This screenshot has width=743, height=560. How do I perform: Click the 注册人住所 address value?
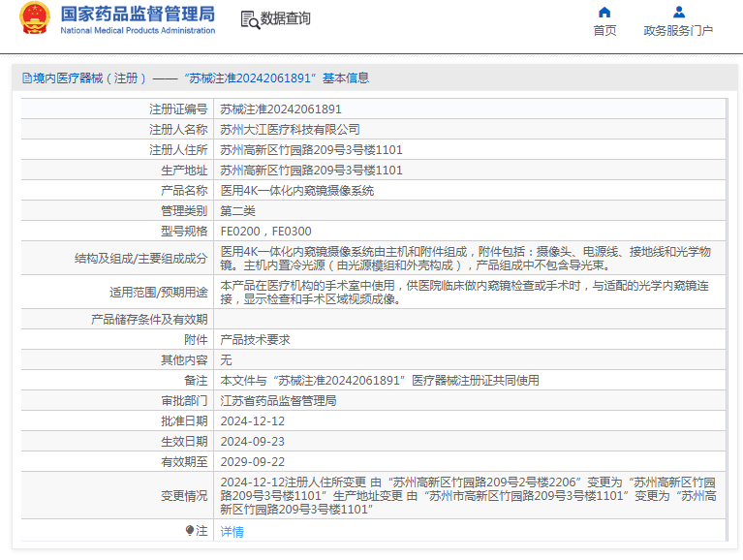311,150
